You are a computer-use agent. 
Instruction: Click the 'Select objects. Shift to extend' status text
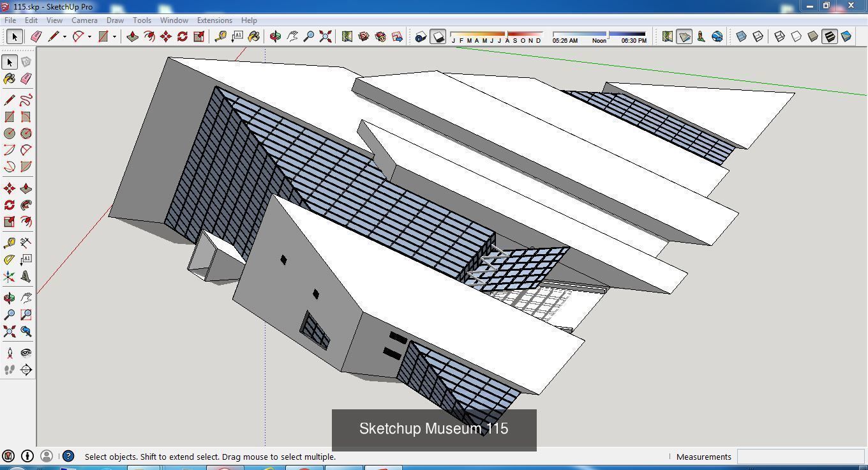click(x=210, y=457)
